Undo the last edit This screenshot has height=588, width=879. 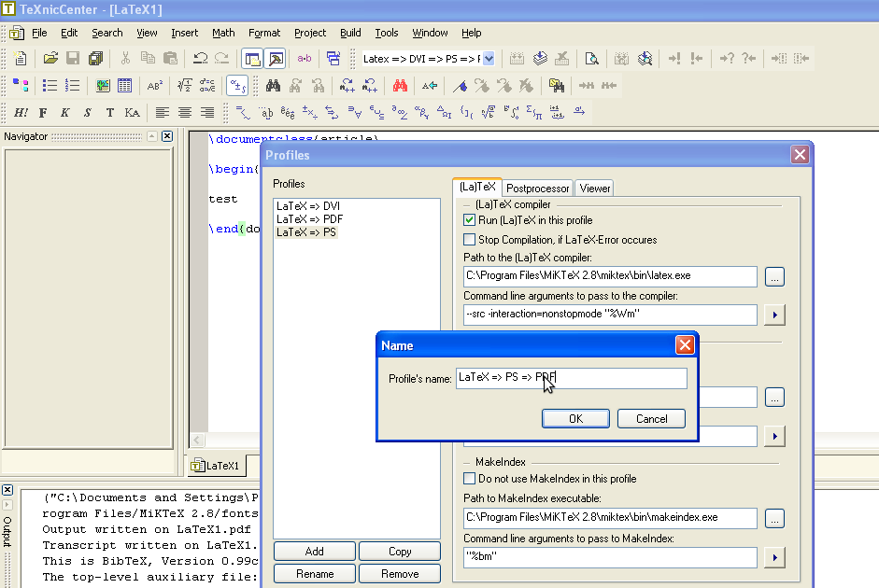pyautogui.click(x=200, y=58)
